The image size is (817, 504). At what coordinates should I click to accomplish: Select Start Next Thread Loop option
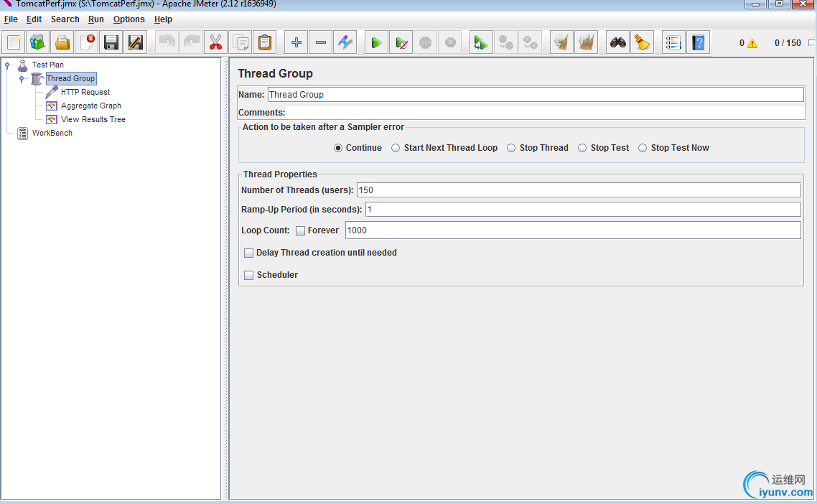[x=396, y=148]
